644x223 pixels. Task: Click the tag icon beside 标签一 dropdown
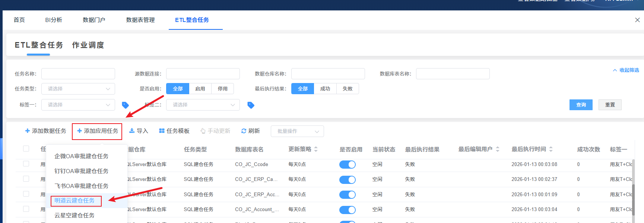point(125,105)
